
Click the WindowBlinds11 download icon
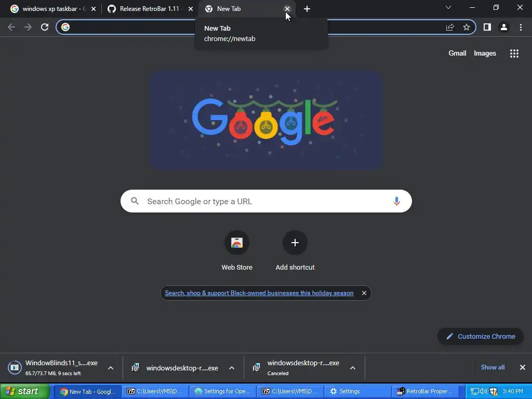15,367
